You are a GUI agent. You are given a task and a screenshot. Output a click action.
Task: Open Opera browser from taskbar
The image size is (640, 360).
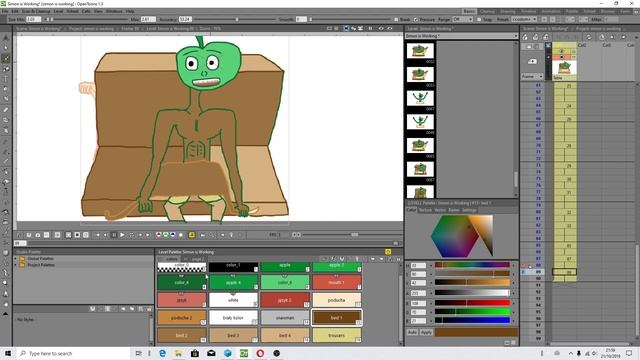(260, 353)
